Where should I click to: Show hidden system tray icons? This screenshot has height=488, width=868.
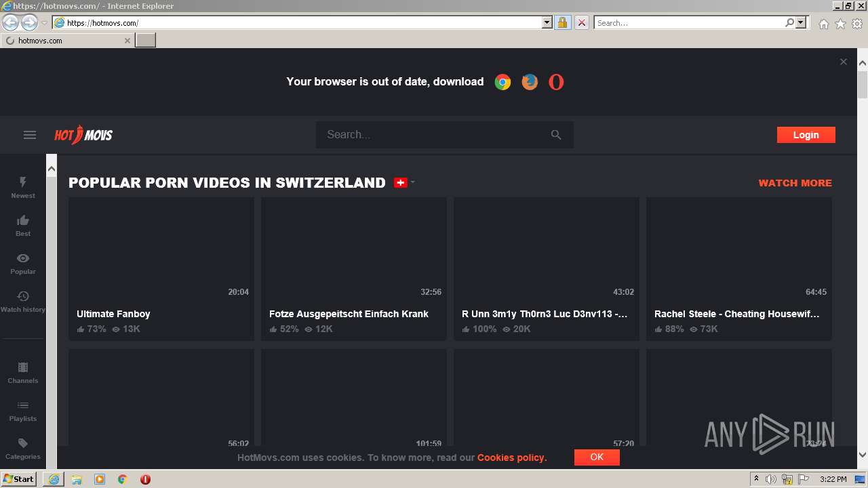click(757, 479)
